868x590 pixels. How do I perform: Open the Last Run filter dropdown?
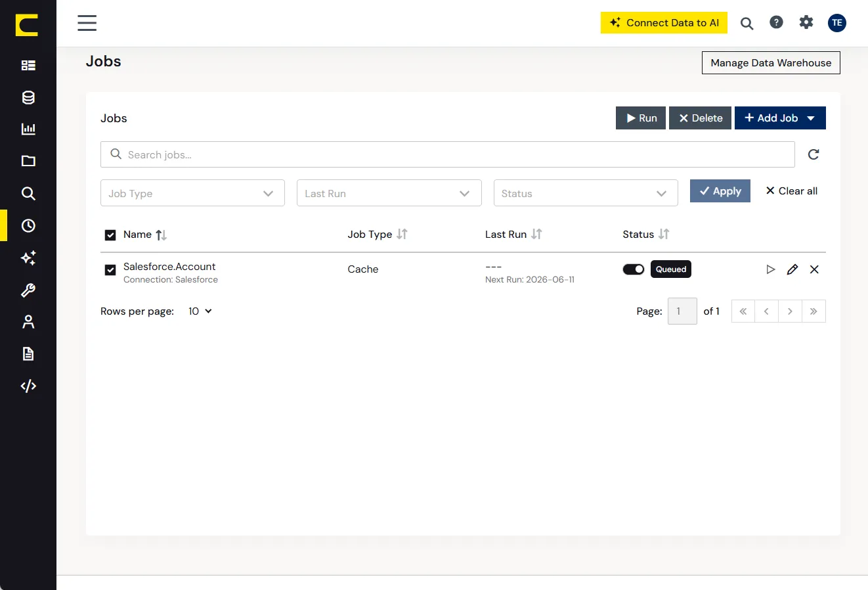(389, 193)
